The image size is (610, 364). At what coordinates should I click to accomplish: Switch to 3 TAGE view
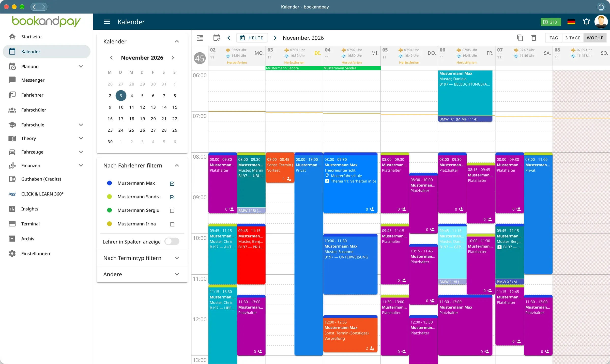pos(573,38)
